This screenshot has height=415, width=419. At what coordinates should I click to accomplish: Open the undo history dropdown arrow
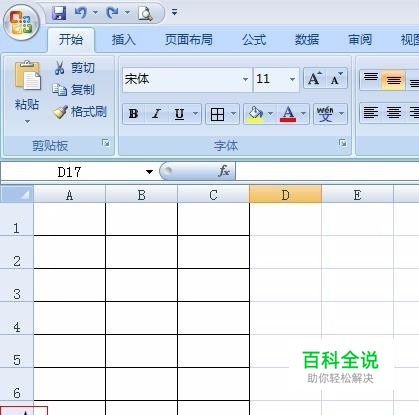tap(95, 13)
